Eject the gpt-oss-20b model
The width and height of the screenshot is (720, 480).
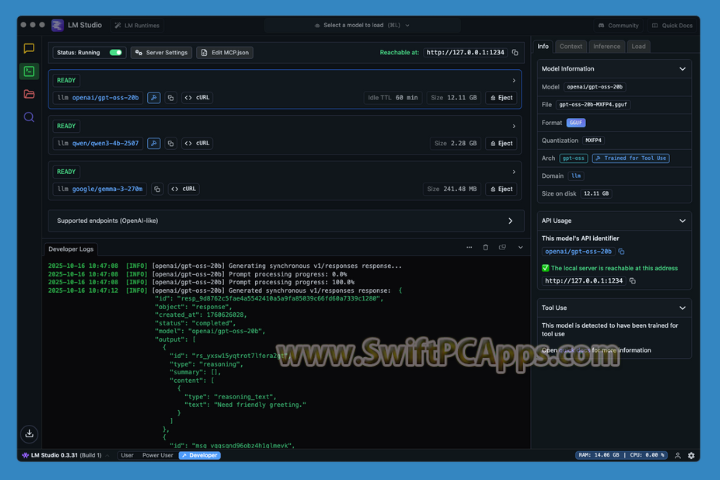pos(501,97)
